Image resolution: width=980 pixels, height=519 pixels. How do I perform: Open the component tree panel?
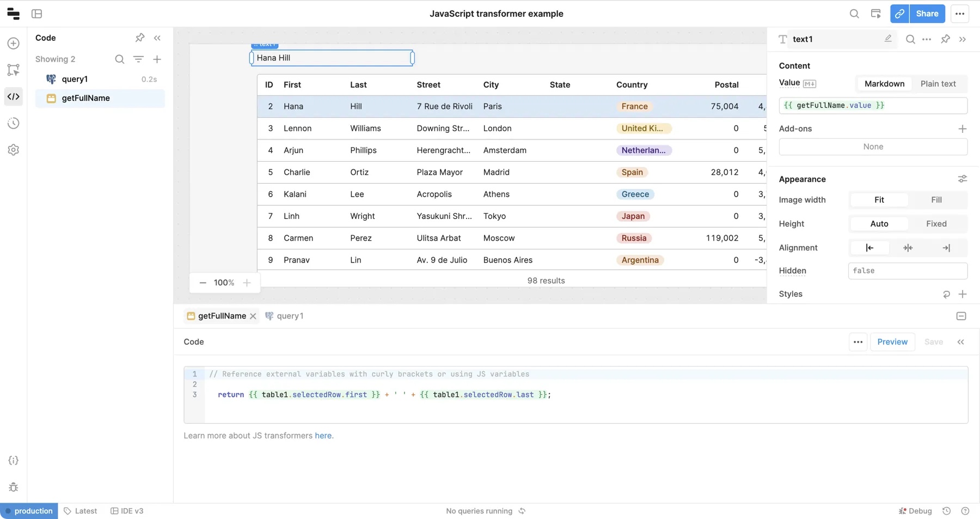(14, 70)
